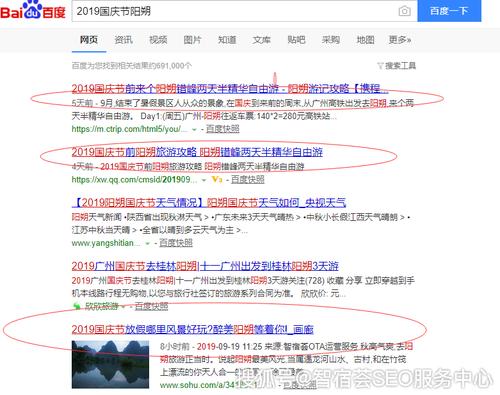Select the 网页 tab
500x395 pixels.
click(89, 40)
